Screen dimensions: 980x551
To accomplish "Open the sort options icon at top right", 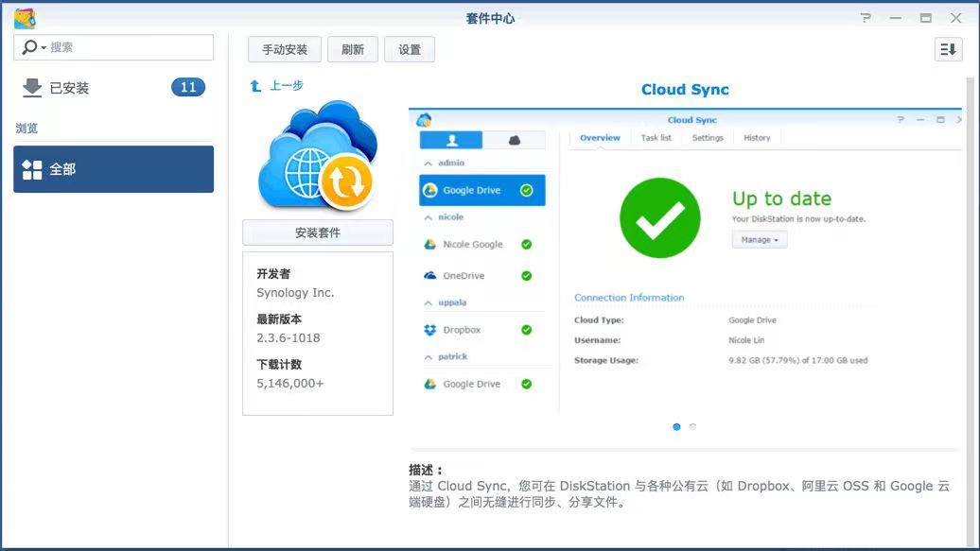I will [x=947, y=49].
